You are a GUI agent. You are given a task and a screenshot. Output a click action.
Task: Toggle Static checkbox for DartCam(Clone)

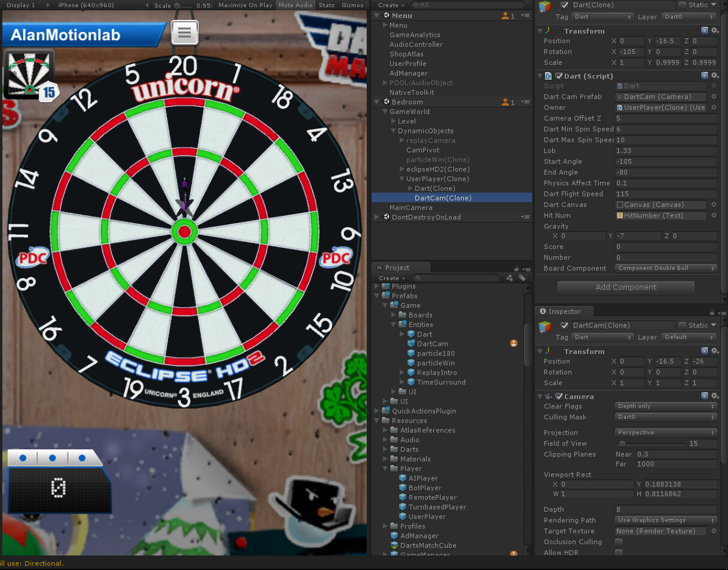[682, 325]
